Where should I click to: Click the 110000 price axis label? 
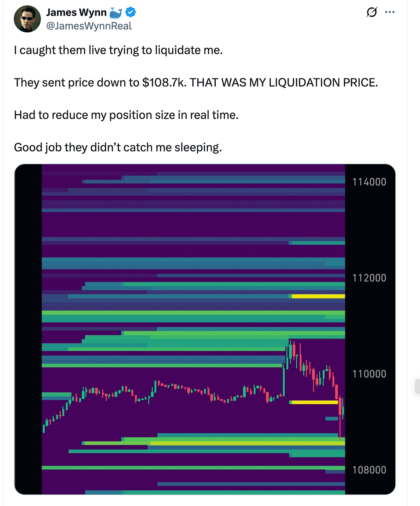(x=369, y=374)
